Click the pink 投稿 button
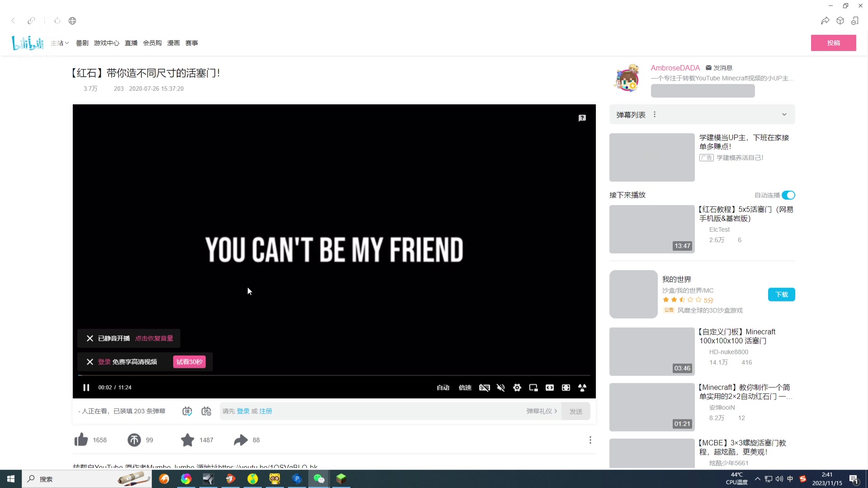868x488 pixels. 833,43
